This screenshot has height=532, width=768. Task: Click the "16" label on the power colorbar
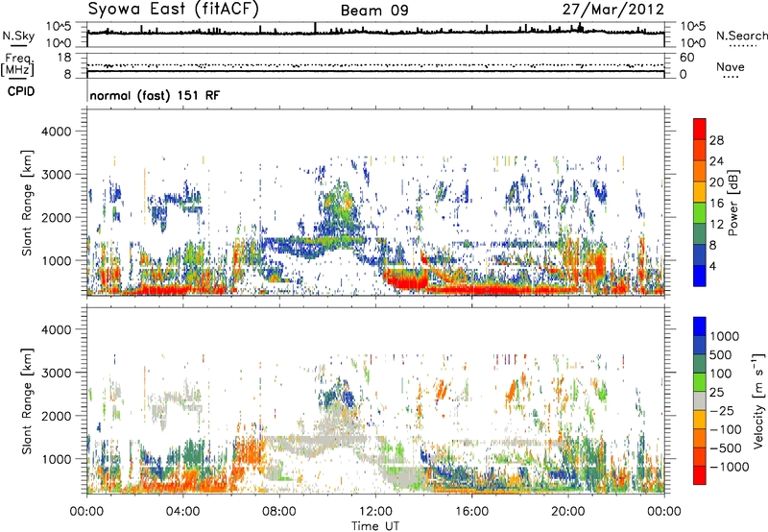(716, 204)
